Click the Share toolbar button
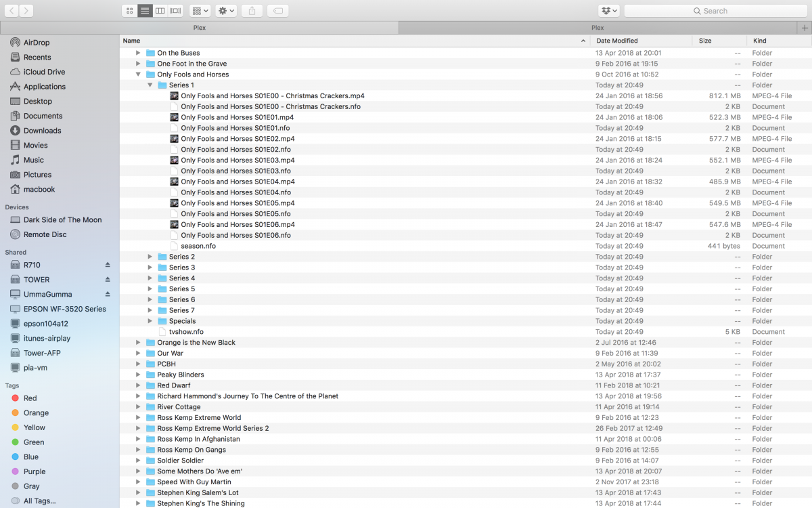812x508 pixels. pos(252,11)
